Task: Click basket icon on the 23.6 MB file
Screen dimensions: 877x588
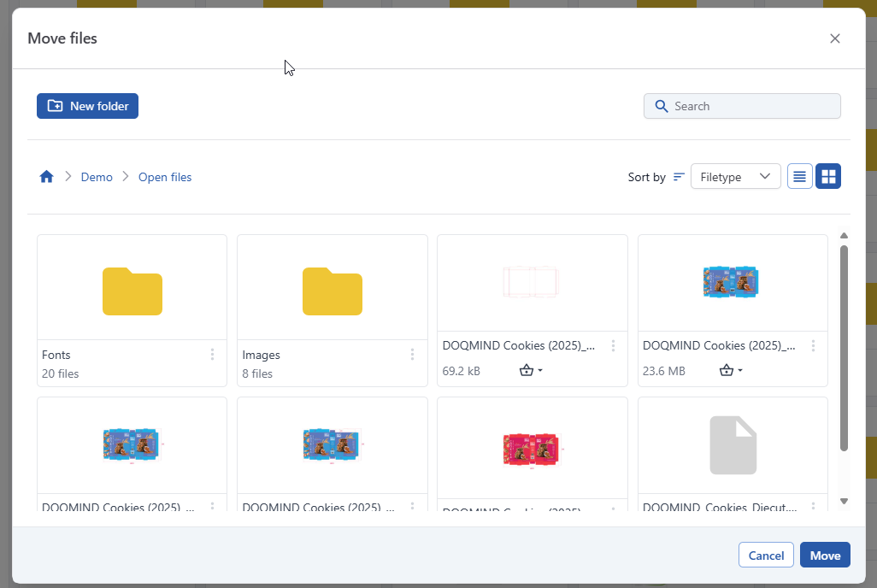Action: (x=726, y=370)
